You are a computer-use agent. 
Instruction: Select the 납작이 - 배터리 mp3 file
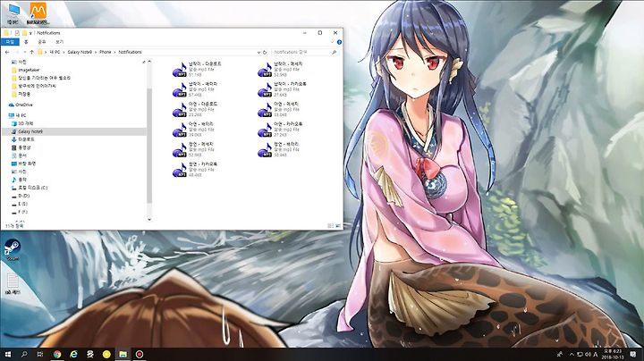pyautogui.click(x=196, y=89)
